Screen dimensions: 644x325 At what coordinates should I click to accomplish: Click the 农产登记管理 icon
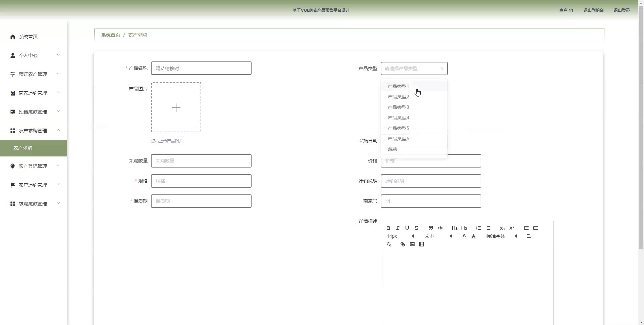[13, 166]
